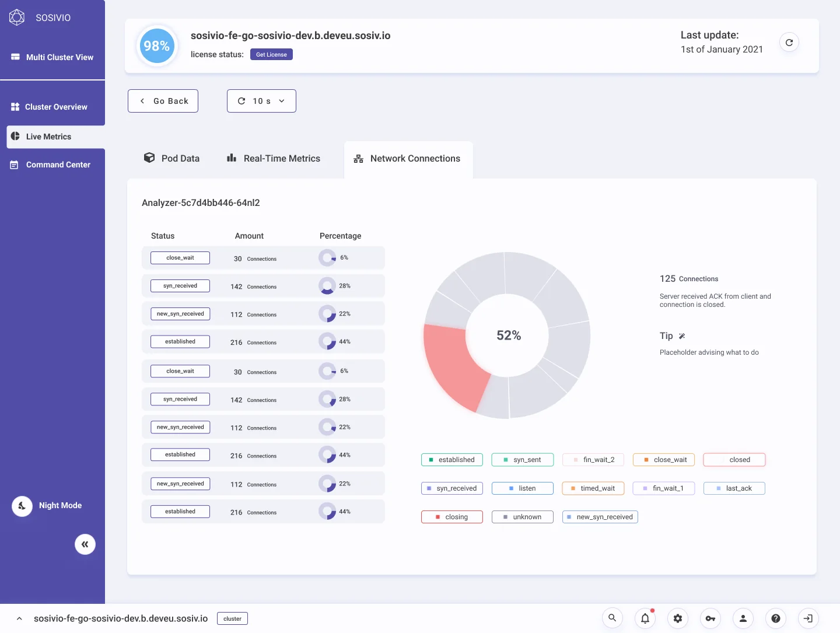The image size is (840, 633).
Task: Toggle the last_ack legend filter
Action: click(734, 488)
